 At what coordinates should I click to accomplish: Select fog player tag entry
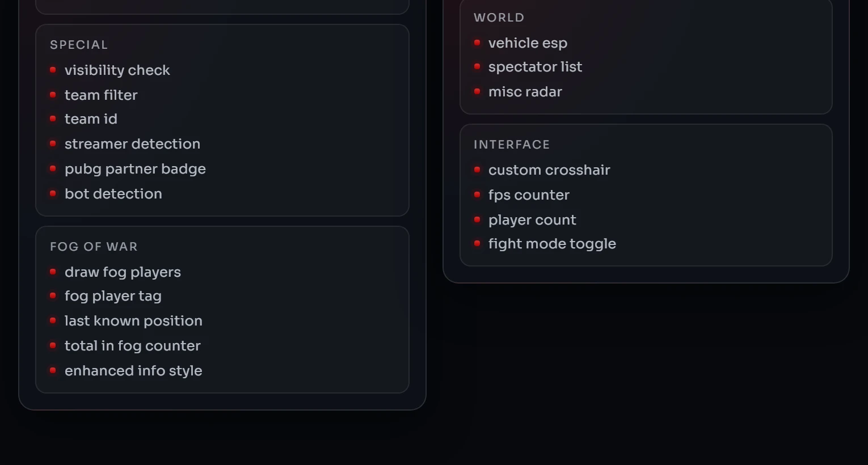coord(113,296)
